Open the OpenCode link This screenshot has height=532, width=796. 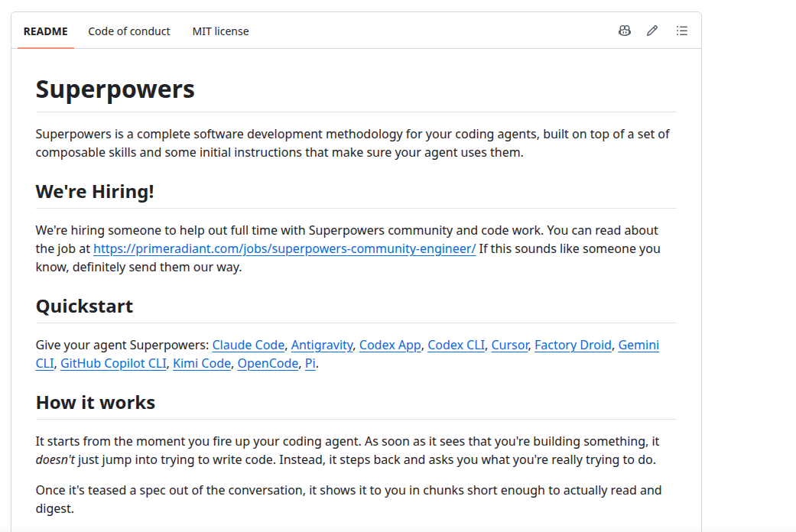[x=268, y=364]
